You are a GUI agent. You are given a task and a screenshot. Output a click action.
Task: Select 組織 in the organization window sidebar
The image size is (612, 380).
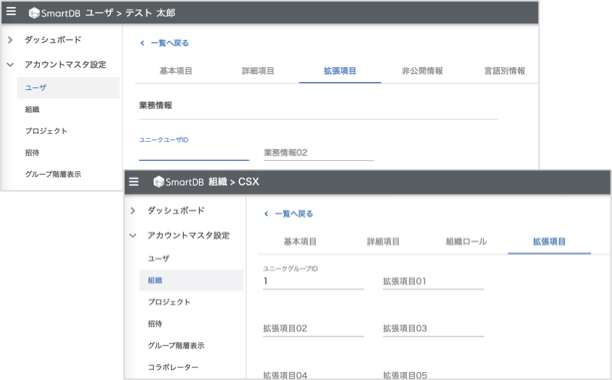coord(191,280)
